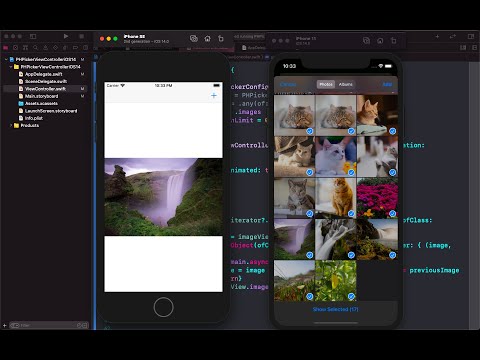Tap Cancel in the photo picker
This screenshot has height=360, width=480.
tap(288, 84)
